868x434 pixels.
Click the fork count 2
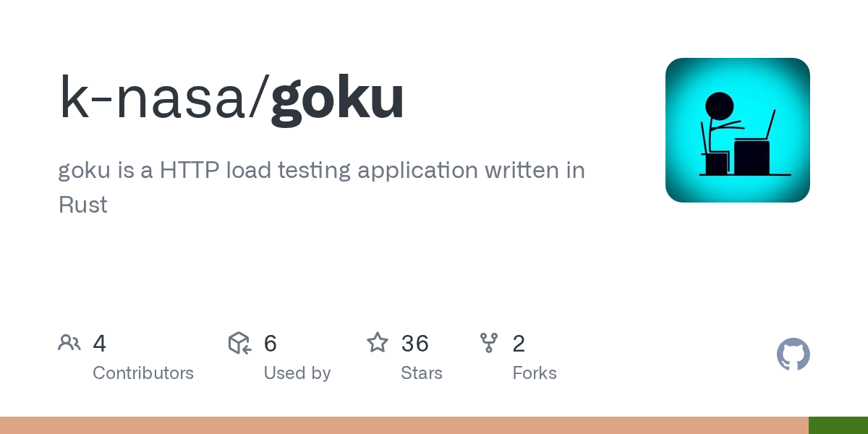point(519,344)
